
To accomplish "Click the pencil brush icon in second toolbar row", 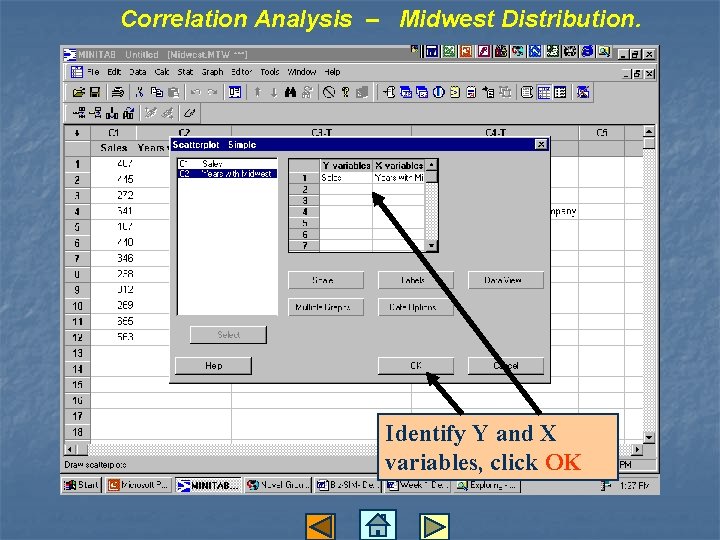I will click(x=189, y=112).
